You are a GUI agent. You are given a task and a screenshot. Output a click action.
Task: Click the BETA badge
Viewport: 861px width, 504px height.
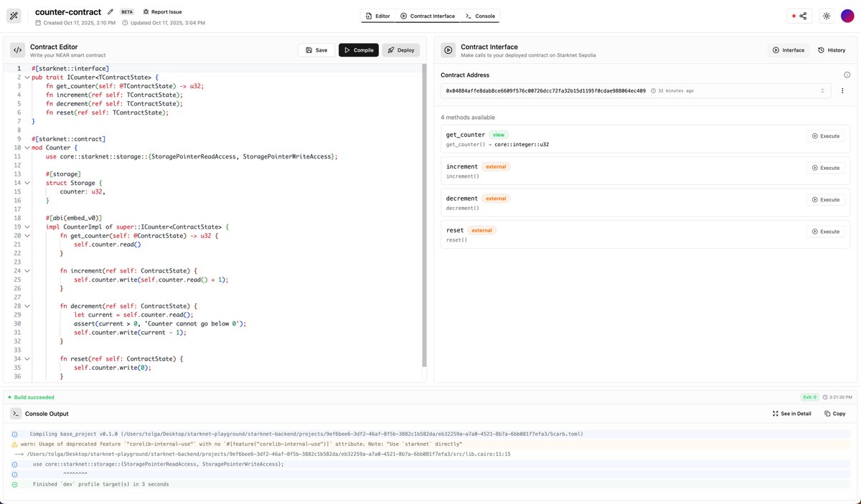[127, 12]
